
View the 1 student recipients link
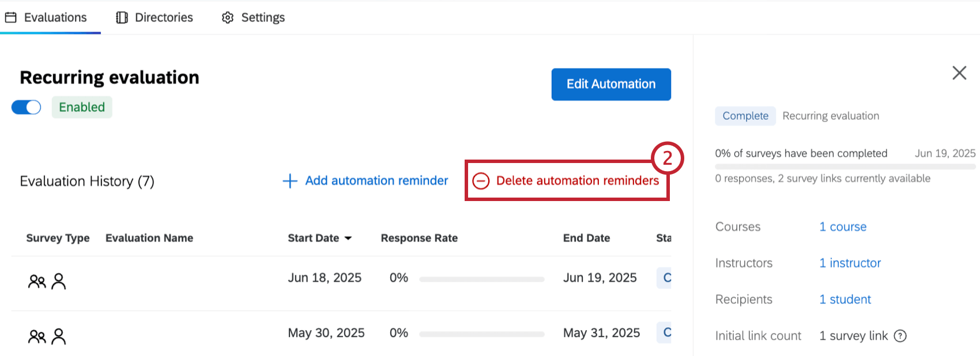tap(845, 300)
